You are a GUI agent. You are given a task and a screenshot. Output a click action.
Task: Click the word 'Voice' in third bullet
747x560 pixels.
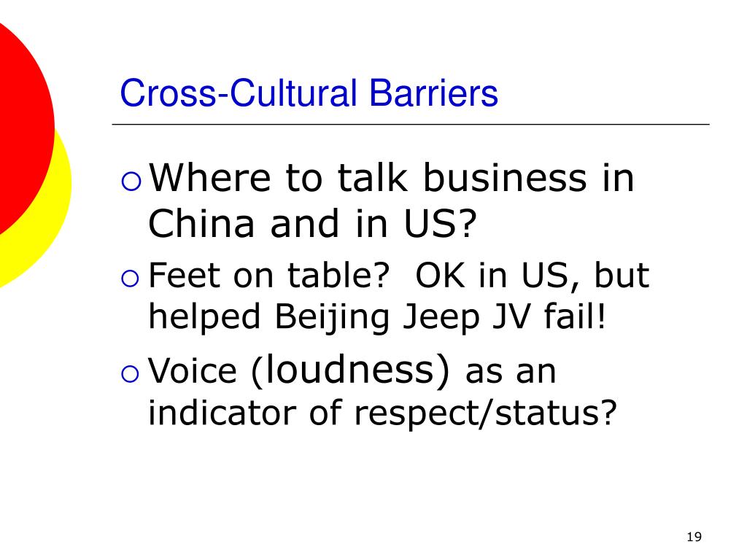(193, 370)
